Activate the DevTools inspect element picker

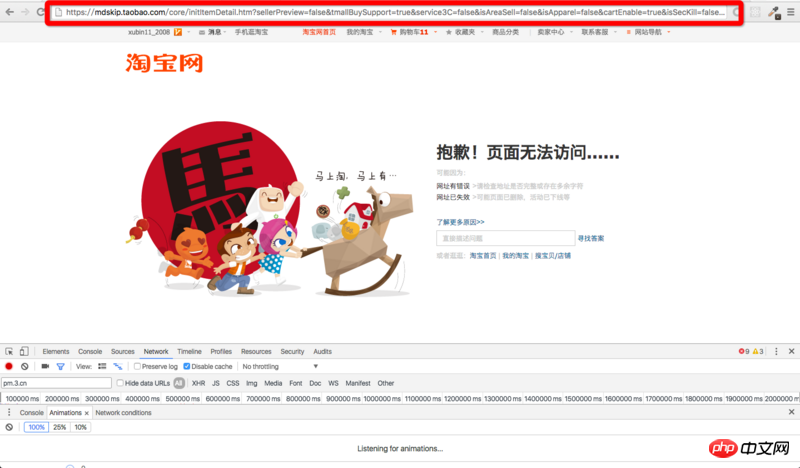[x=9, y=351]
